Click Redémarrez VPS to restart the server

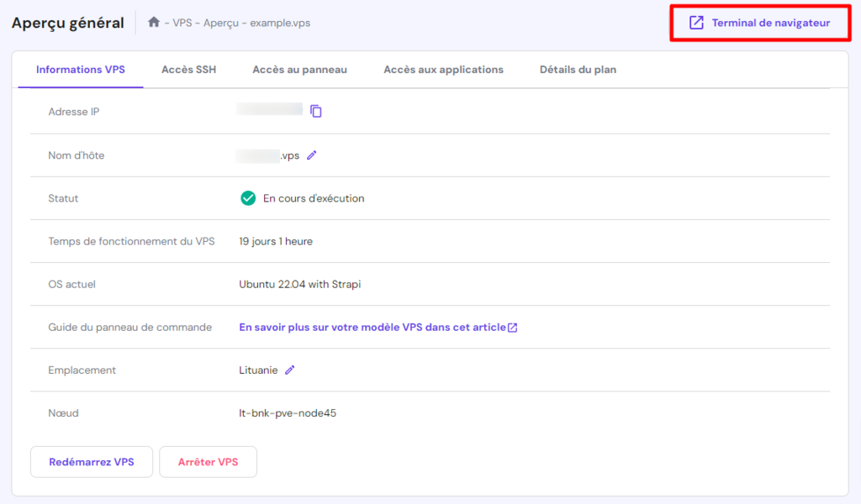pos(91,461)
